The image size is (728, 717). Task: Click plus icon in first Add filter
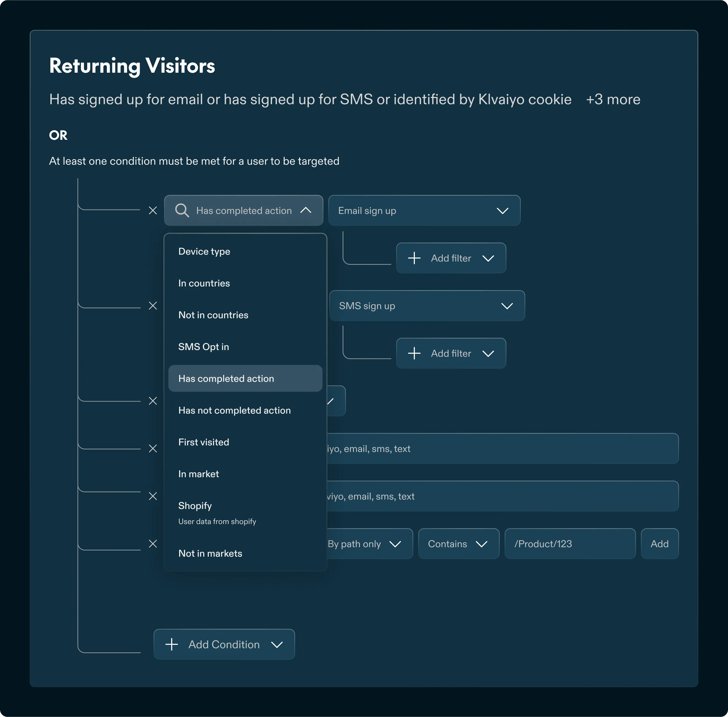click(414, 258)
